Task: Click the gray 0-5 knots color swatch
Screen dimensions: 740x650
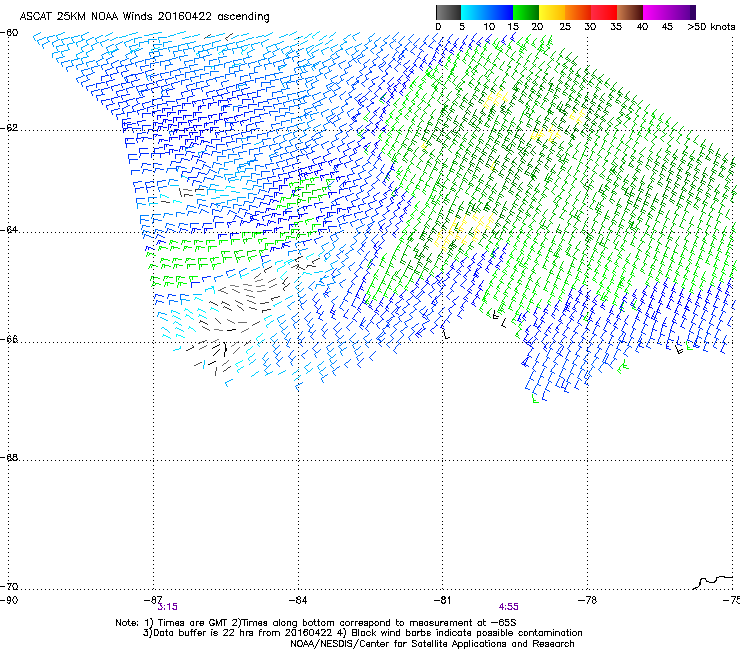Action: point(448,12)
